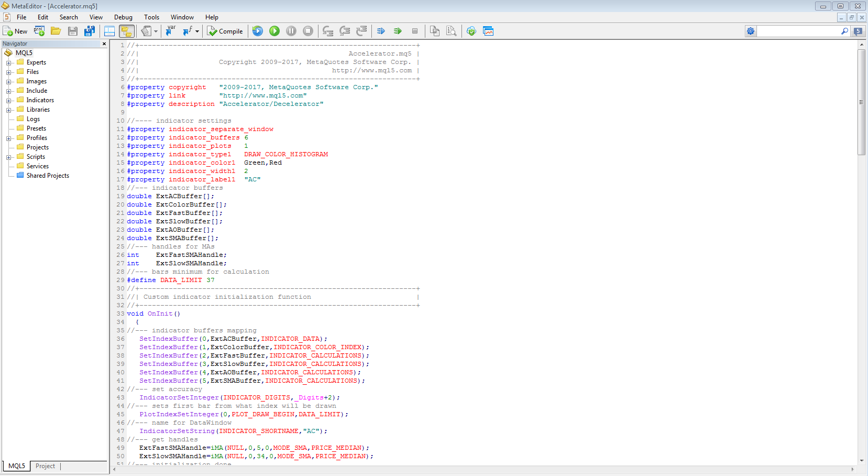
Task: Click the find in files magnifier icon
Action: click(x=452, y=31)
